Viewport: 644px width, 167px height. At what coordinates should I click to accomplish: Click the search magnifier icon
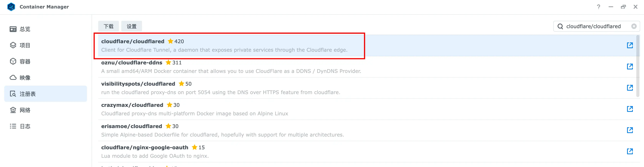pyautogui.click(x=560, y=26)
